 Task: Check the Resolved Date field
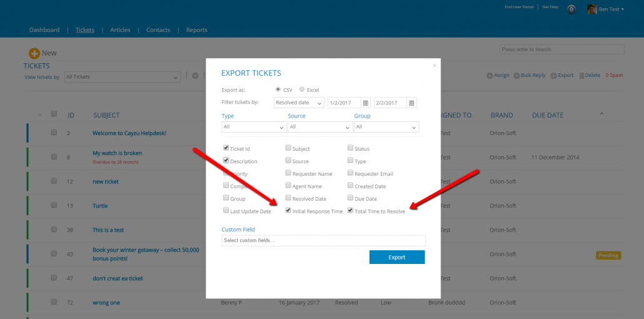pos(288,198)
